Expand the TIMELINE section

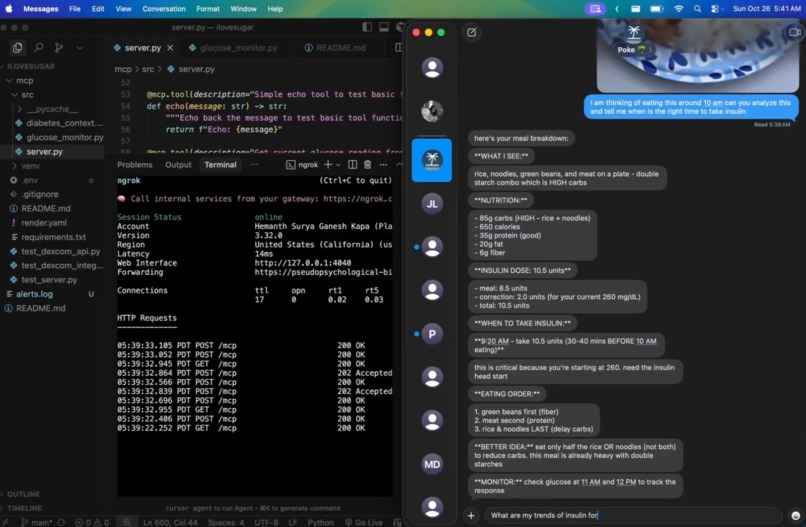coord(24,508)
